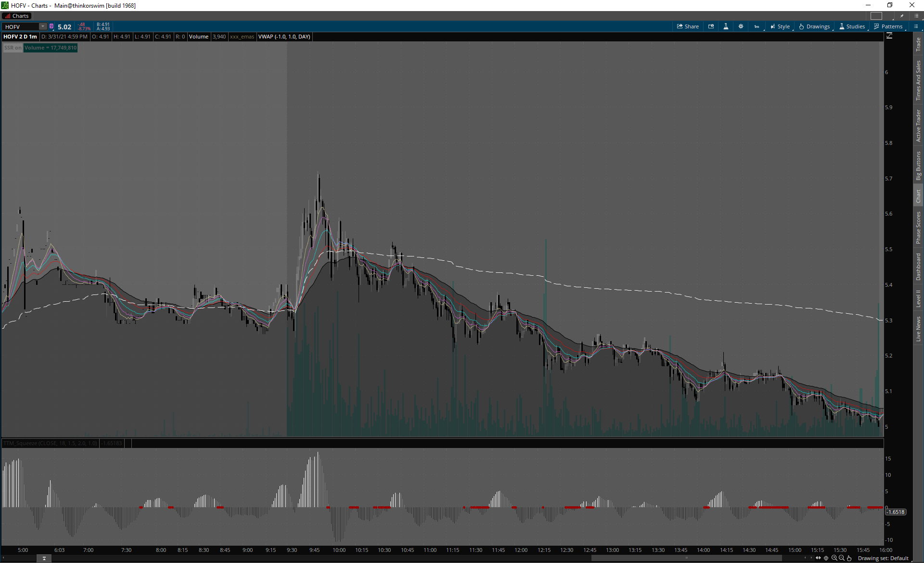Click the zoom in magnifier icon
Screen dimensions: 924x563
[834, 558]
